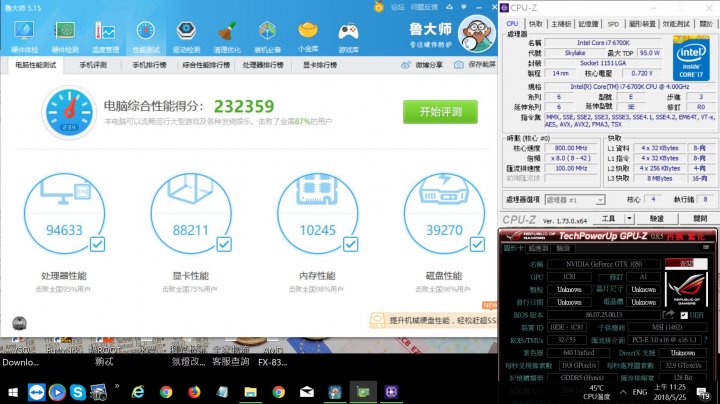Click the round avatar icon at bottom-left of Lu Master

tap(19, 323)
